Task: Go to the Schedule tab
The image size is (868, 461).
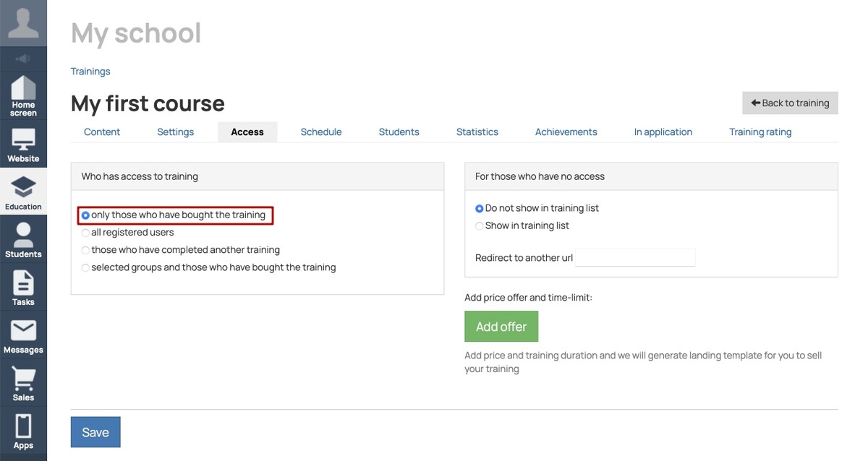Action: pyautogui.click(x=321, y=132)
